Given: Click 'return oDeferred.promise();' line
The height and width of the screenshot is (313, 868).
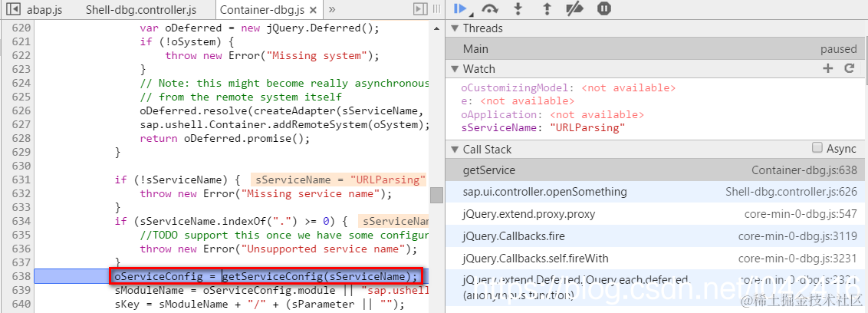Looking at the screenshot, I should click(225, 138).
